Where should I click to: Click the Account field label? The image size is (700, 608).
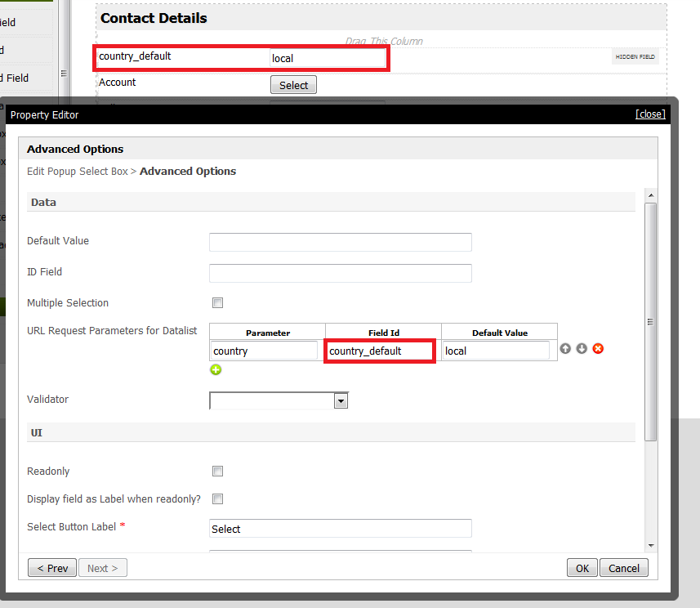(x=118, y=83)
